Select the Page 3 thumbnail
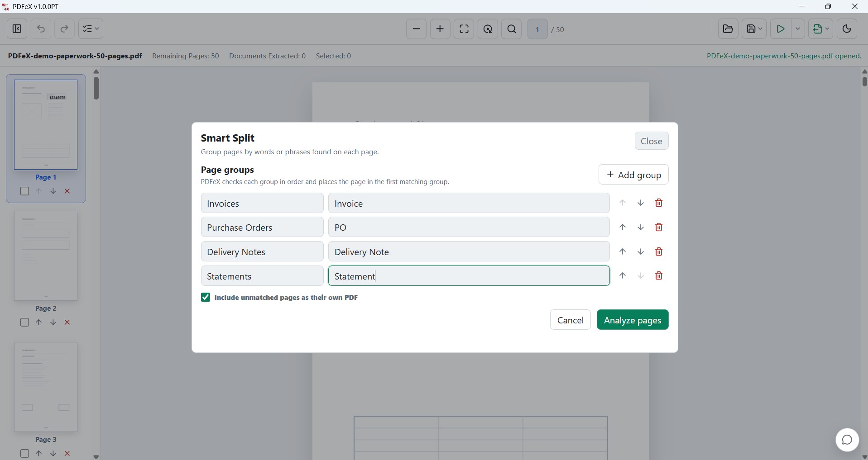The width and height of the screenshot is (868, 460). pos(46,387)
